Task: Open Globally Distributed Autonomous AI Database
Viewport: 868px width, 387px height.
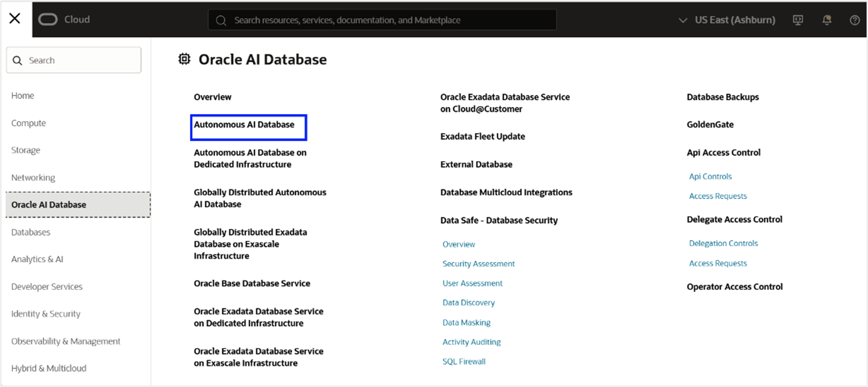Action: [x=260, y=198]
